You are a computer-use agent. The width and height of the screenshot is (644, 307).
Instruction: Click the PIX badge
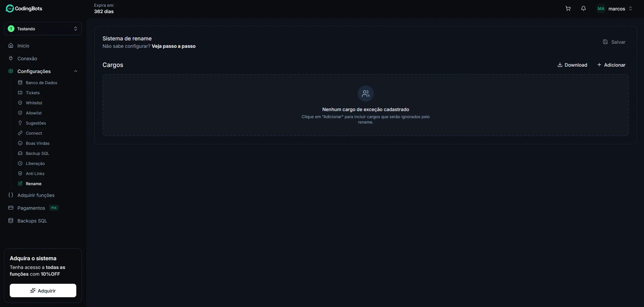tap(54, 208)
